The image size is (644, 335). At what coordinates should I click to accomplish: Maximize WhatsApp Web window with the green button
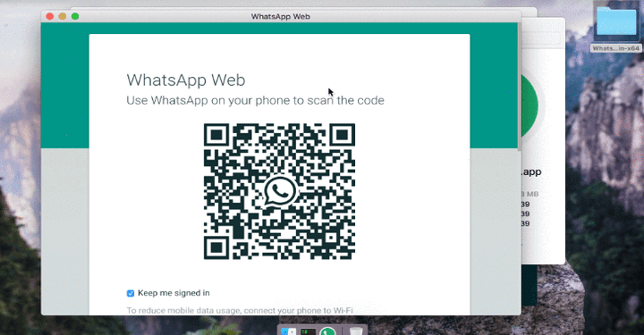point(75,16)
